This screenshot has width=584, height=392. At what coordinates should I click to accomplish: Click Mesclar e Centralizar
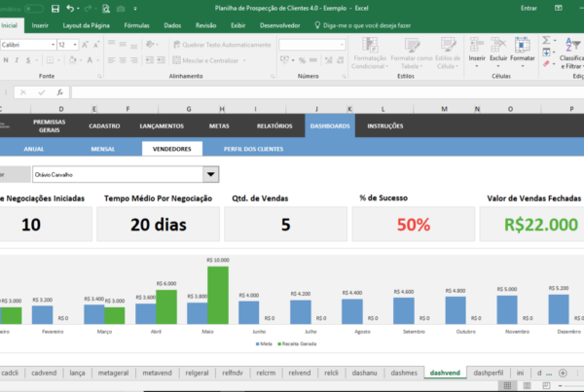tap(205, 60)
